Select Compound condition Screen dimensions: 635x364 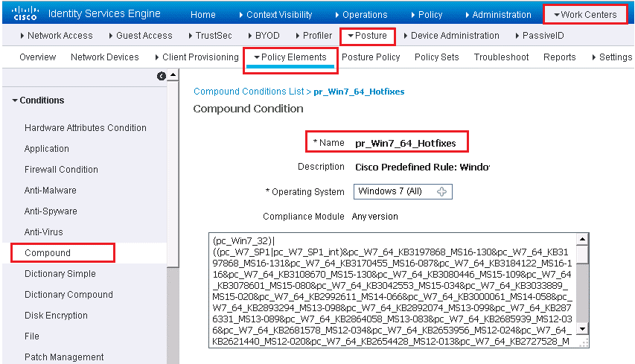(x=48, y=252)
